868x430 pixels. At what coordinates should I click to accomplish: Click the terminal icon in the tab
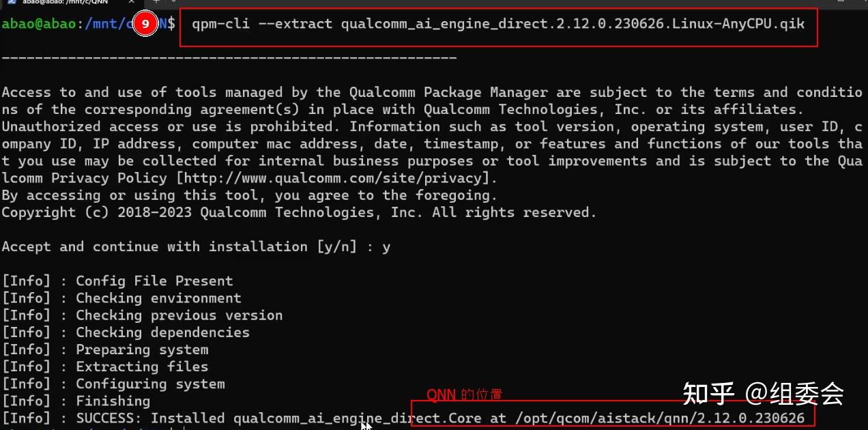click(x=12, y=2)
